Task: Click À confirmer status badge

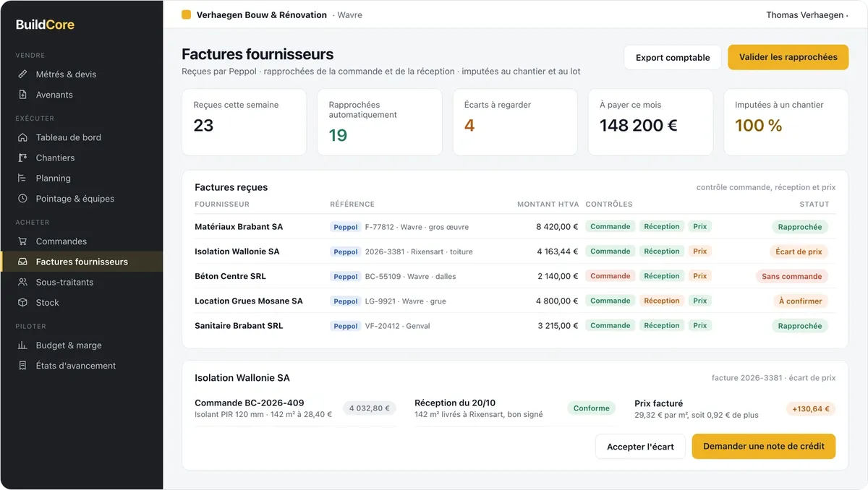Action: 801,301
